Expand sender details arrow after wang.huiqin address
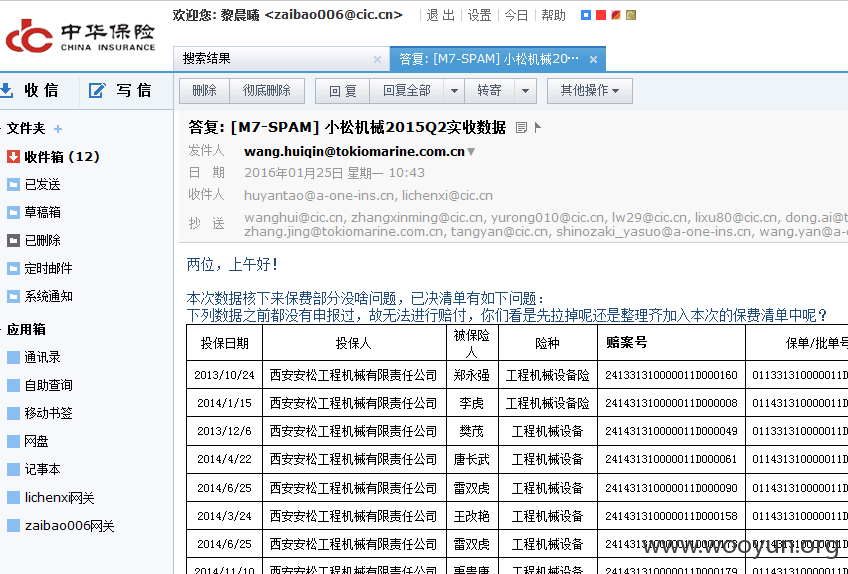The image size is (848, 574). click(471, 152)
